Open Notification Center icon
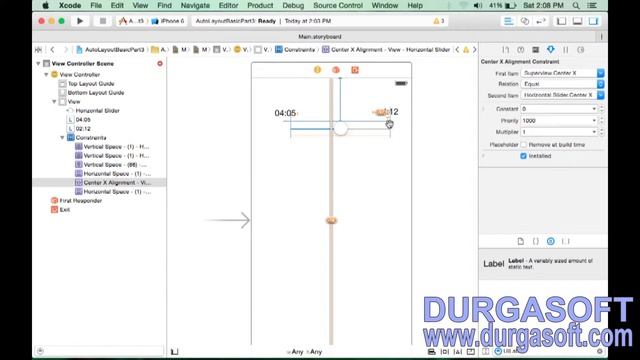Screen dimensions: 640x360 coord(592,5)
